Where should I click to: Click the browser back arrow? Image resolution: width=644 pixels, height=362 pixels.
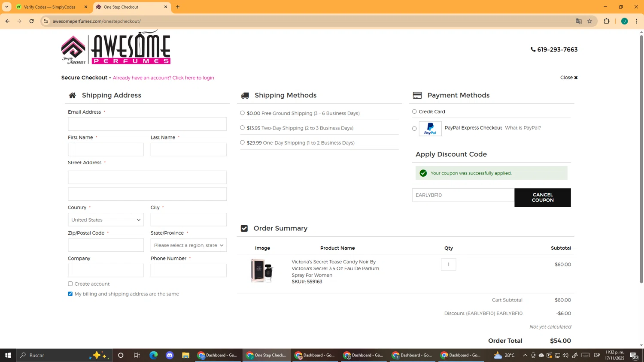(7, 21)
